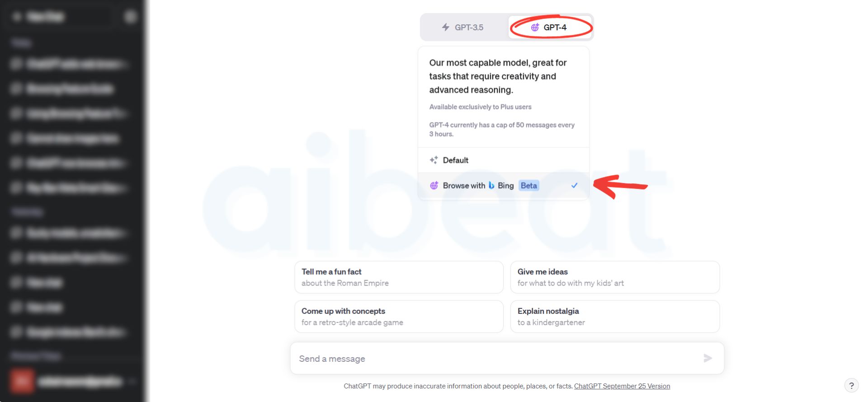Screen dimensions: 868x402
Task: Click the lightning bolt icon beside GPT-3.5
Action: 446,27
